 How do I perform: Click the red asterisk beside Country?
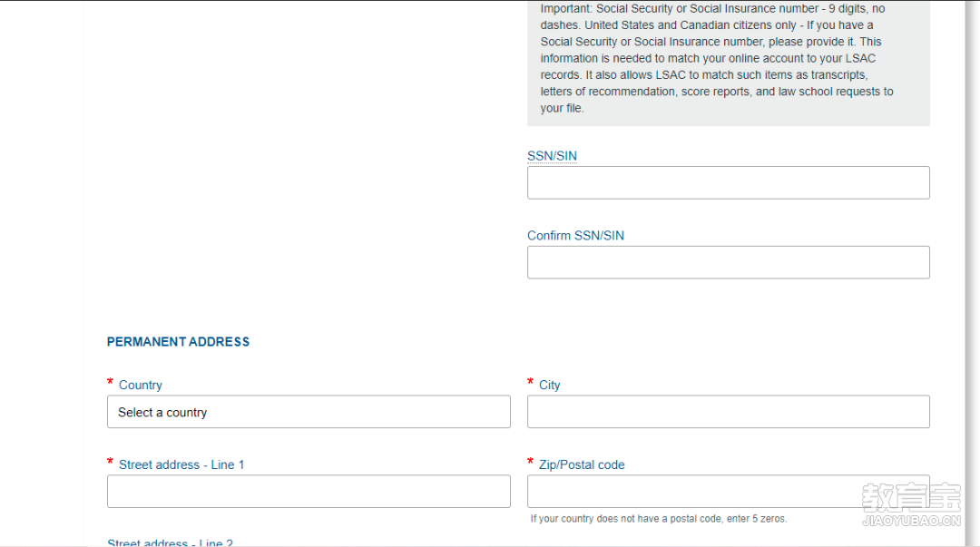tap(110, 382)
